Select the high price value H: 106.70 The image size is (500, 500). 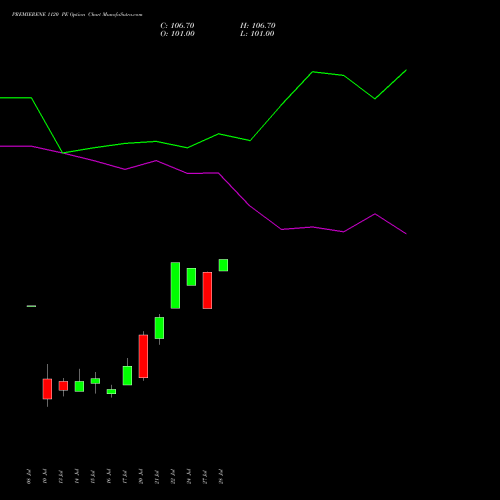pos(258,26)
